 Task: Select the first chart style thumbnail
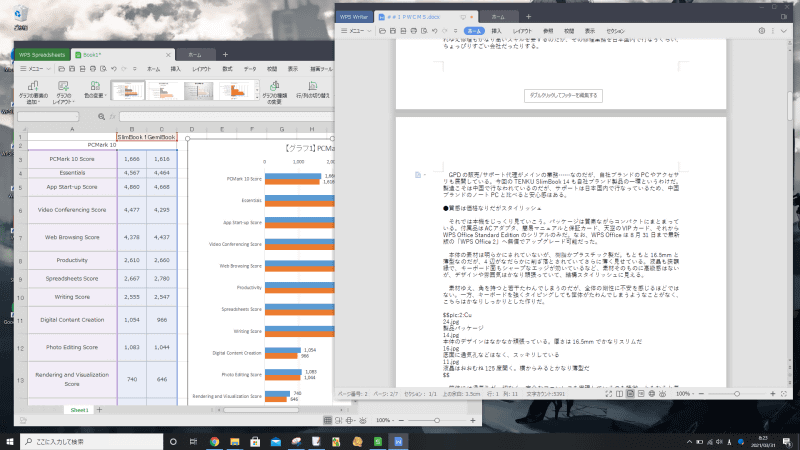[128, 91]
